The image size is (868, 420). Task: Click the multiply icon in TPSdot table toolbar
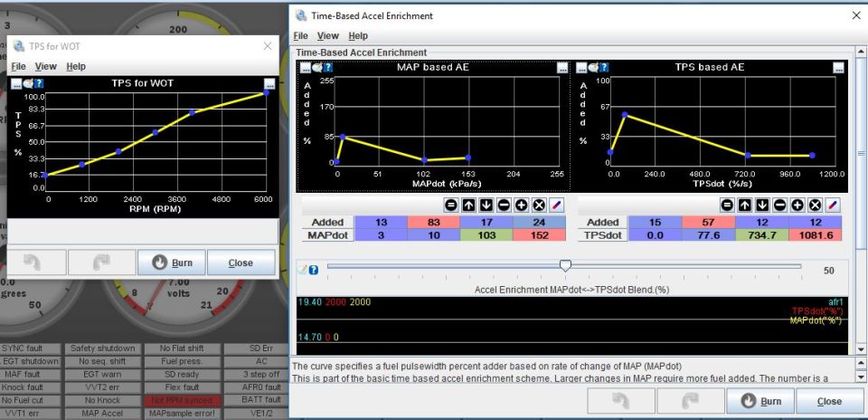[816, 205]
